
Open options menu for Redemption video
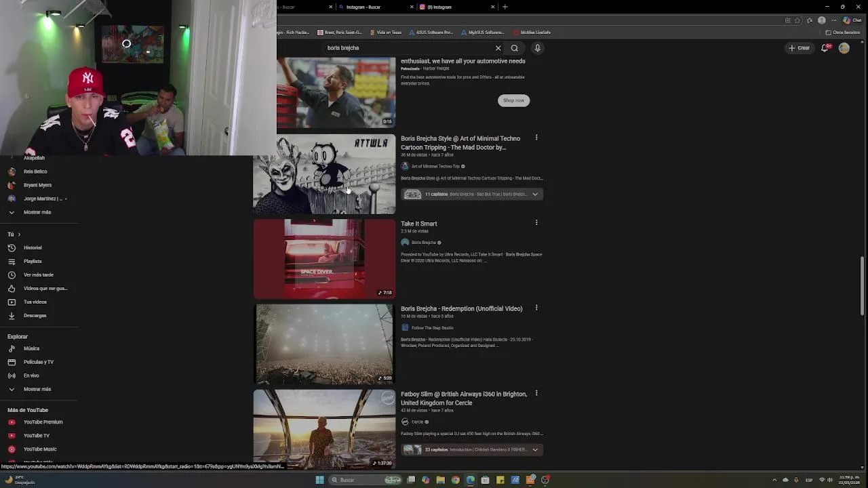pyautogui.click(x=536, y=308)
